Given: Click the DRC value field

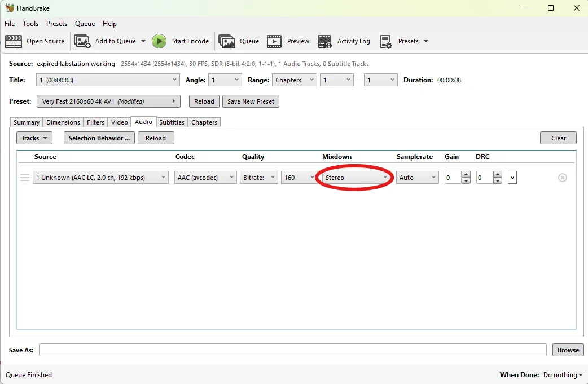Looking at the screenshot, I should tap(485, 178).
